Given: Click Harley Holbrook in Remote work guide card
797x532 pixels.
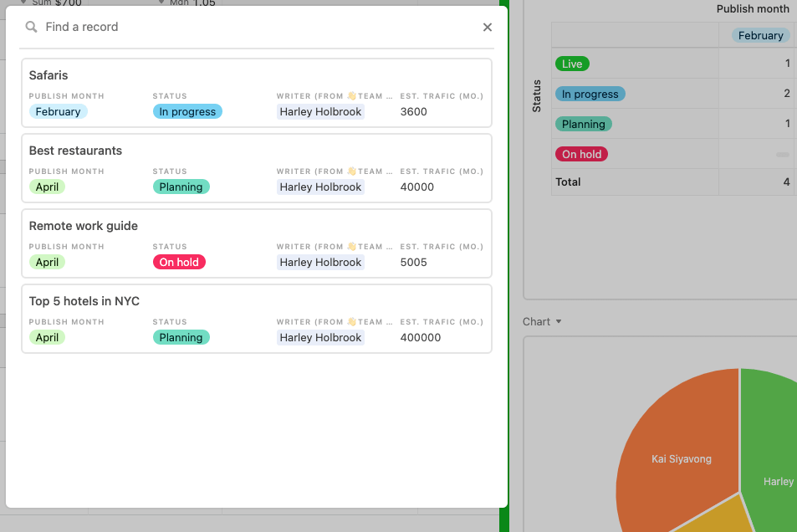Looking at the screenshot, I should pyautogui.click(x=320, y=262).
